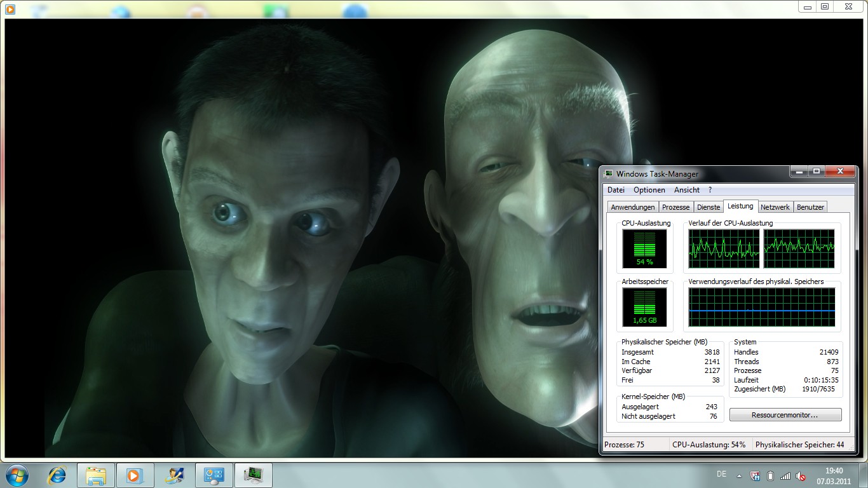This screenshot has width=868, height=488.
Task: Click the 'Zugesichert (MB)' label
Action: pos(759,389)
